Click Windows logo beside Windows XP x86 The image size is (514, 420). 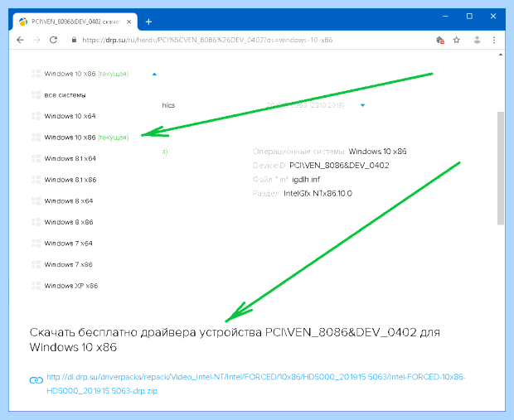[36, 286]
